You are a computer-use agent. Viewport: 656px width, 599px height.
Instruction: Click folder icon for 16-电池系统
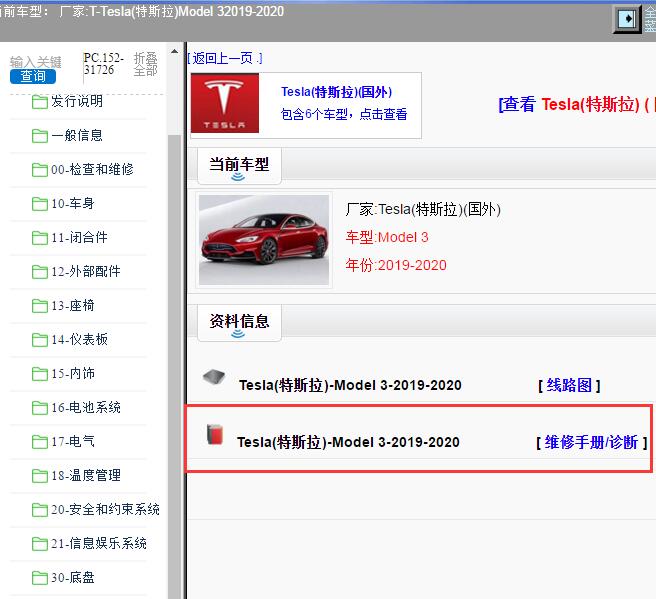(x=40, y=408)
